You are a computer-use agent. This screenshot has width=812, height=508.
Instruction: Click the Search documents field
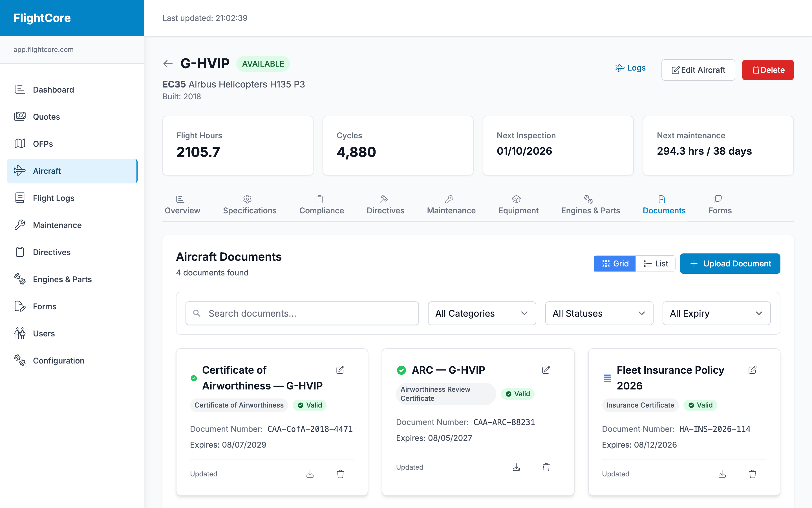click(302, 313)
